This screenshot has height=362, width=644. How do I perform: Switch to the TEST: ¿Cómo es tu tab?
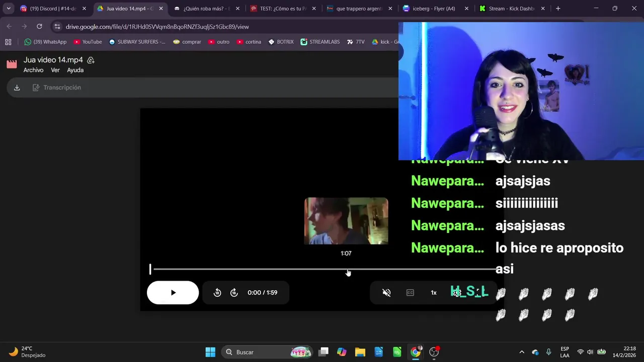pos(283,9)
